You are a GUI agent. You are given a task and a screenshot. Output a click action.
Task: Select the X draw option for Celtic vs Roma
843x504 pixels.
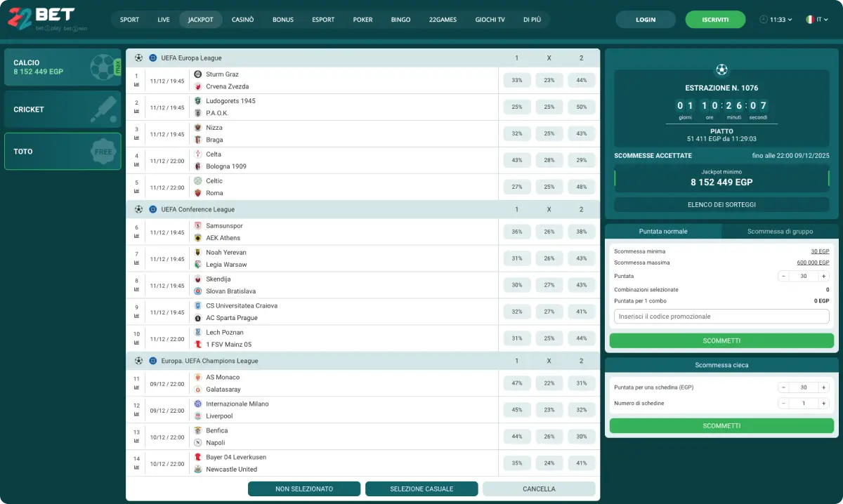pyautogui.click(x=549, y=187)
